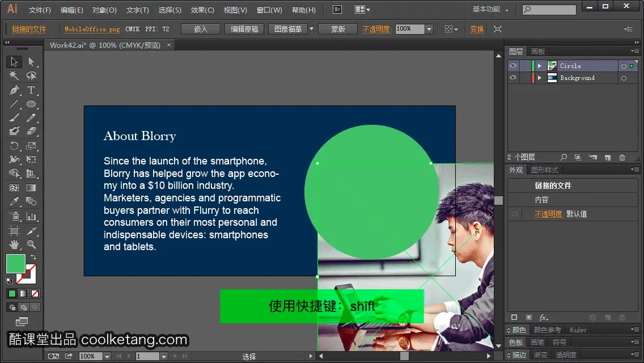Select the Scale tool
644x363 pixels.
coord(31,146)
